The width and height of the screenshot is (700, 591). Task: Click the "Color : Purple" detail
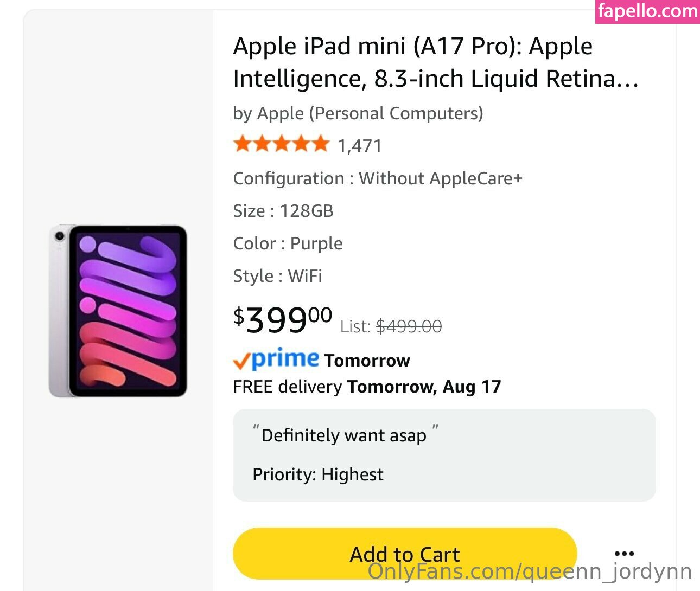tap(288, 243)
